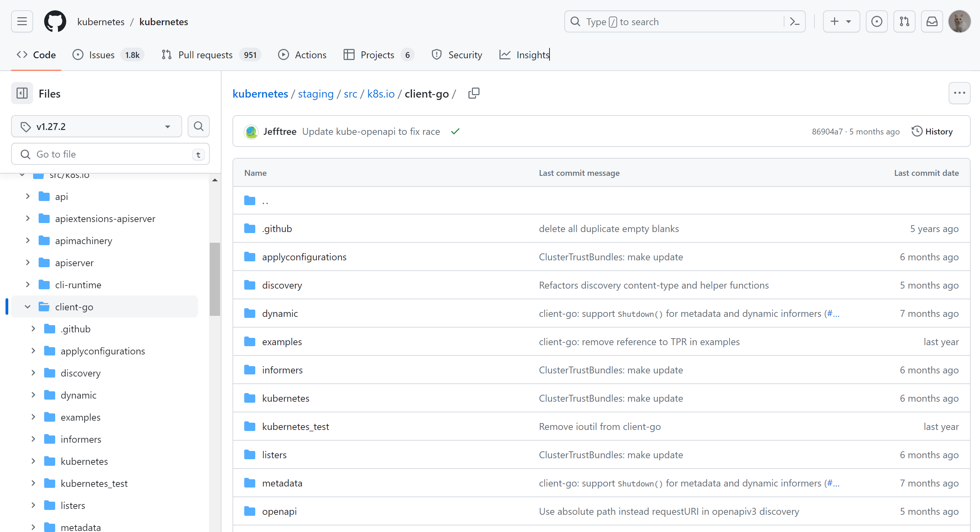The height and width of the screenshot is (532, 980).
Task: Open the command palette icon
Action: pos(794,22)
